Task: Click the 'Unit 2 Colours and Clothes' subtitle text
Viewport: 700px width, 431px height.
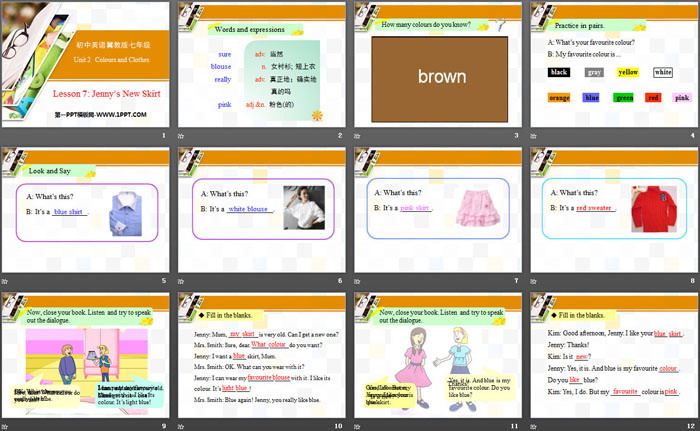Action: pyautogui.click(x=112, y=59)
